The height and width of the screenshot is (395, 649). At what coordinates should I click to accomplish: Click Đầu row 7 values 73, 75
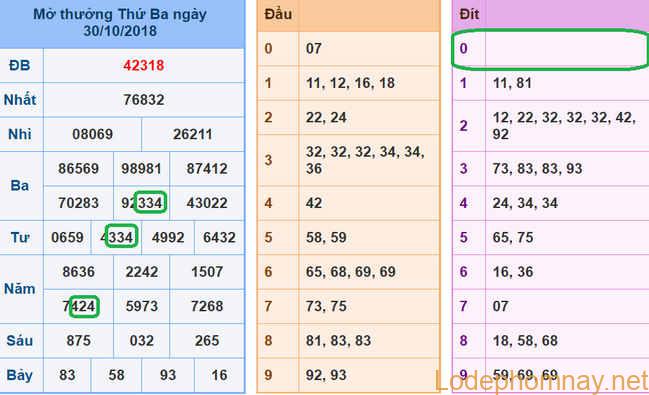326,306
